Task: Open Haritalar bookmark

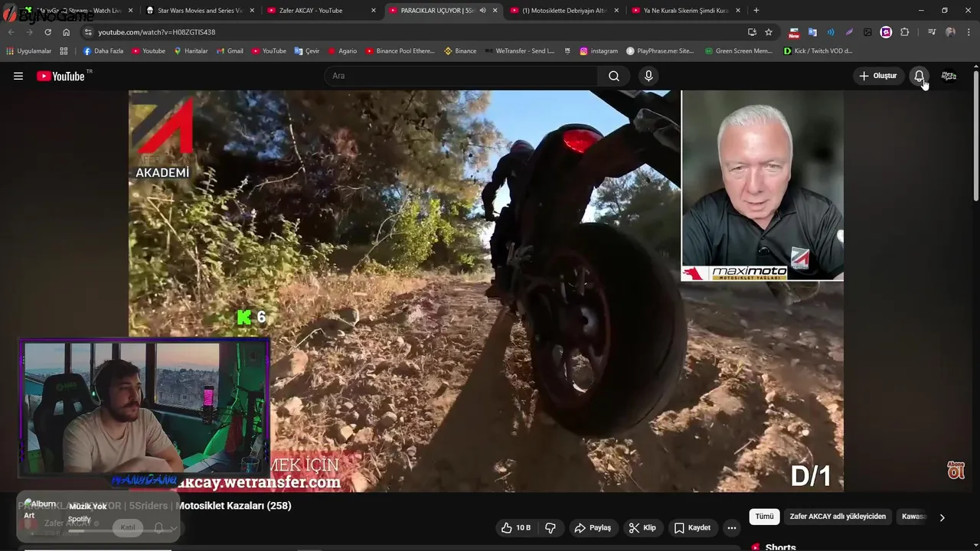Action: click(x=191, y=51)
